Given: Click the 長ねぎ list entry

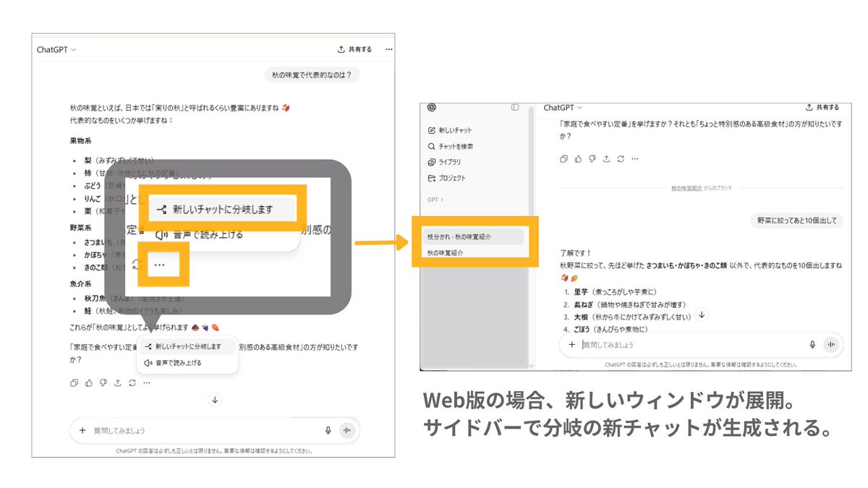Looking at the screenshot, I should pos(629,304).
